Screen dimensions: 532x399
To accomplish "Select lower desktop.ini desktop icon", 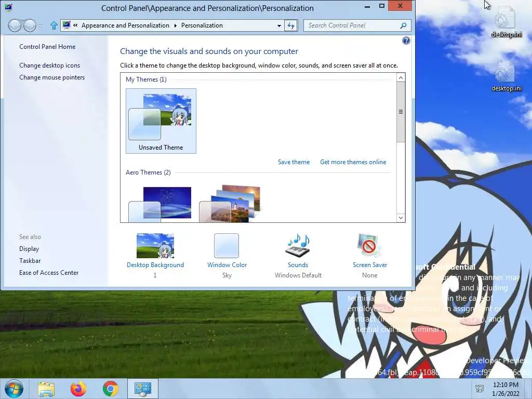I will (x=506, y=76).
